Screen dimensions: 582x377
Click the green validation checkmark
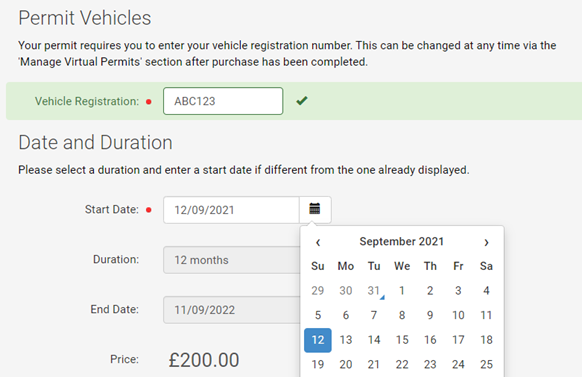302,101
